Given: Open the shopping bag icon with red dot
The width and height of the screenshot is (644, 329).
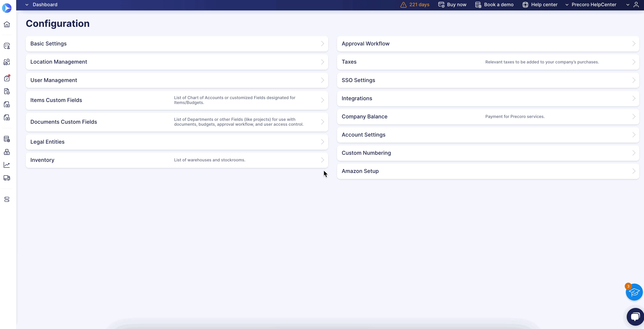Looking at the screenshot, I should [x=7, y=78].
